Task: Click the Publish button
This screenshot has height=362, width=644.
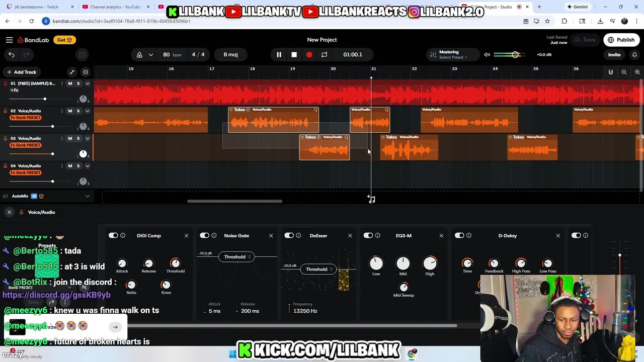Action: pos(621,40)
